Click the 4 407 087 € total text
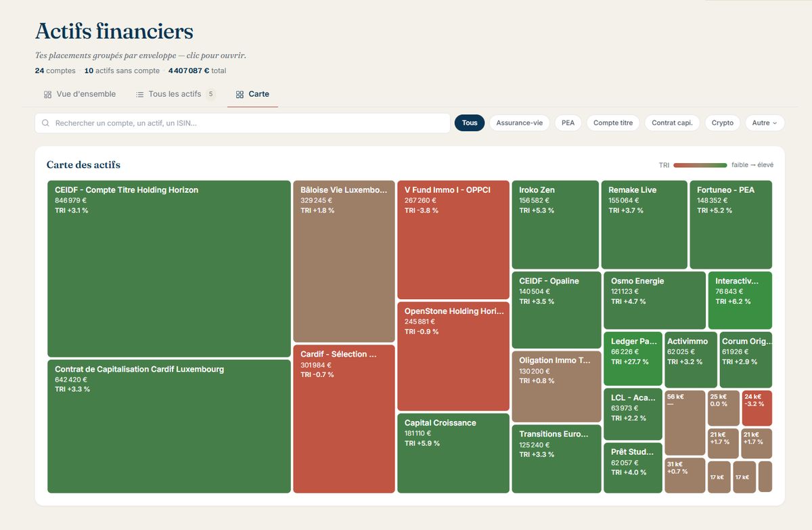The height and width of the screenshot is (530, 812). coord(197,70)
